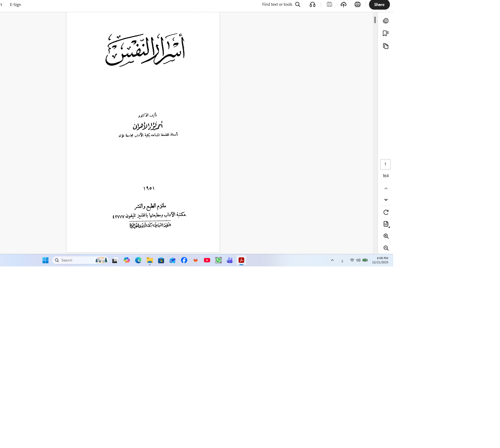
Task: Open Microsoft Store from the taskbar
Action: (161, 260)
